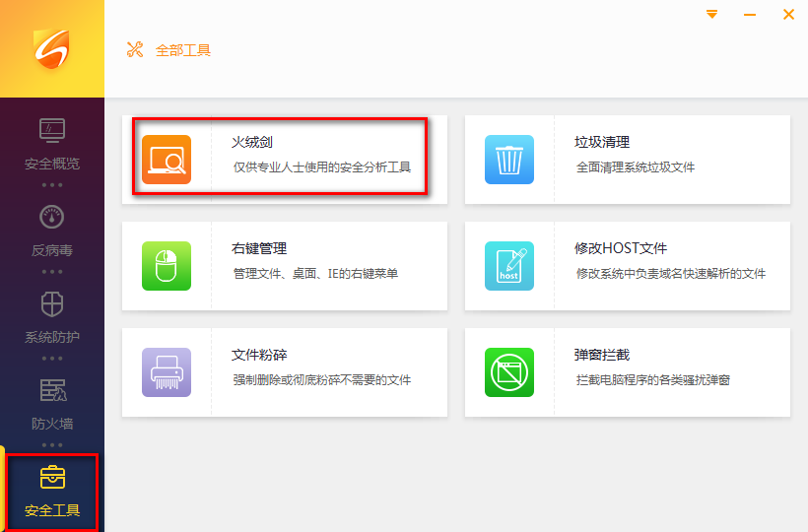Click the 强制删除或彻底粉碎不需要的文件 description

coord(321,380)
